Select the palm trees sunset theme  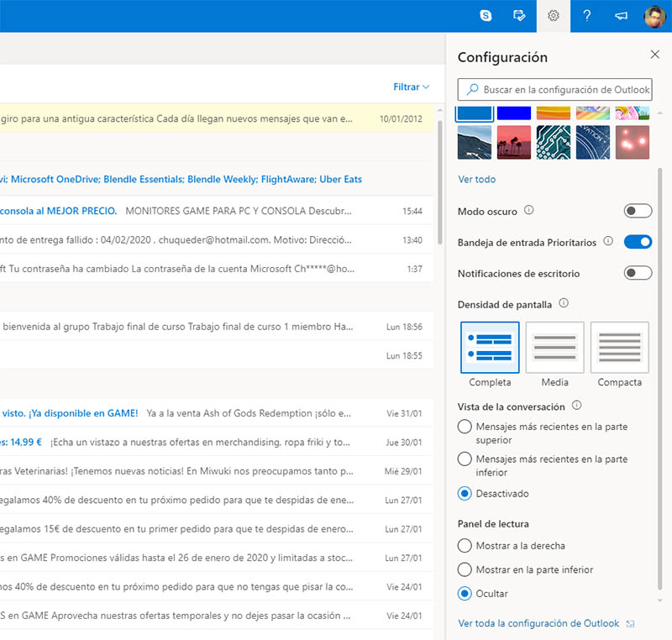pyautogui.click(x=513, y=143)
